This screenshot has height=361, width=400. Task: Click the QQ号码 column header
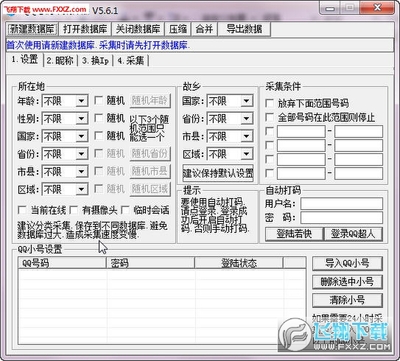[62, 263]
